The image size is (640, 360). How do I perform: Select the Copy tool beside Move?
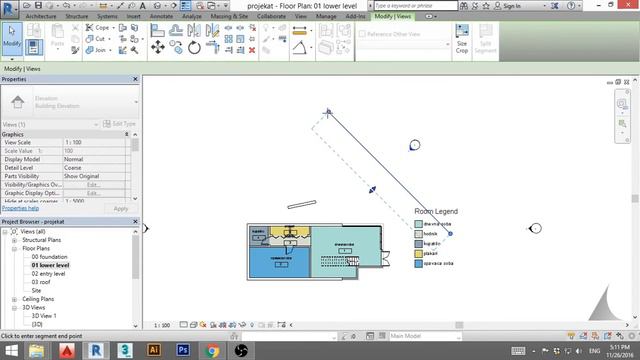pos(176,47)
